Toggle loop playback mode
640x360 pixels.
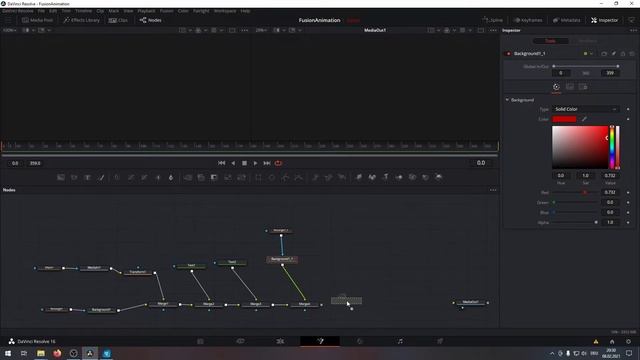coord(278,163)
